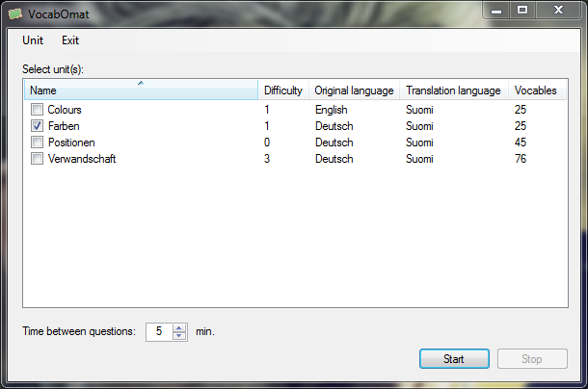The width and height of the screenshot is (588, 389).
Task: Click the time between questions value field
Action: (x=159, y=331)
